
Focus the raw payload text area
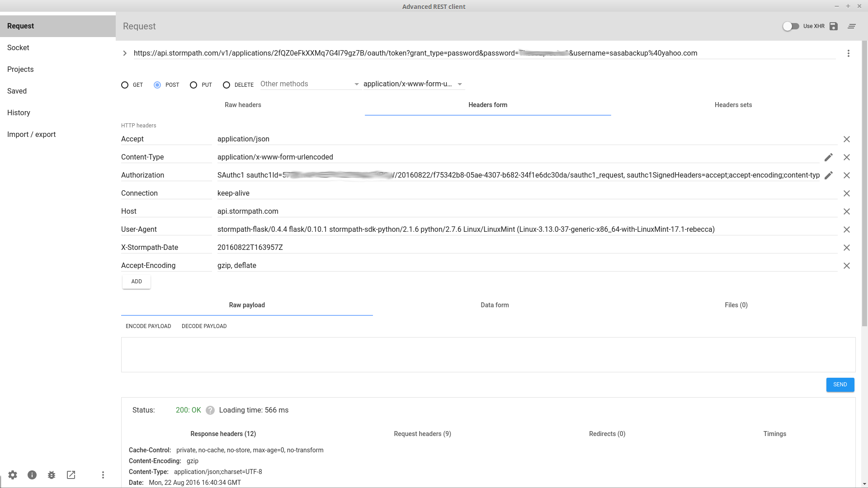coord(488,355)
